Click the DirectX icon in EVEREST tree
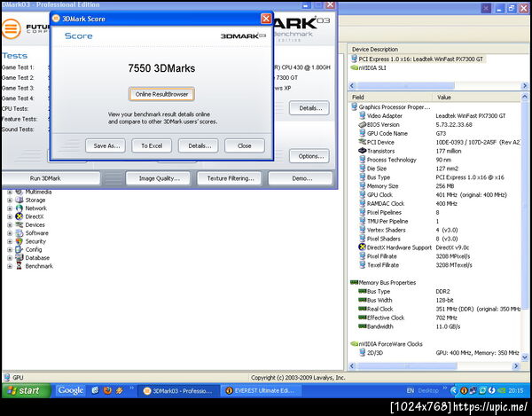This screenshot has width=532, height=416. click(x=20, y=216)
